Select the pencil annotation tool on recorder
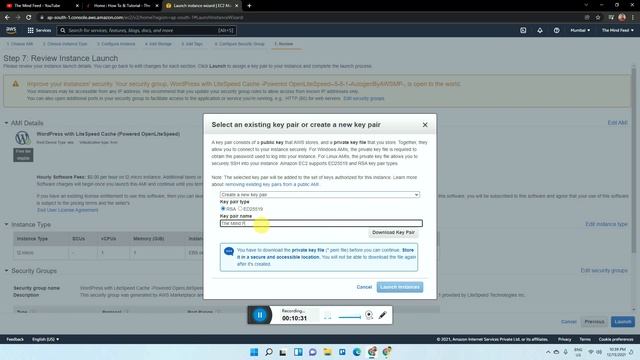The image size is (640, 360). pos(382,315)
